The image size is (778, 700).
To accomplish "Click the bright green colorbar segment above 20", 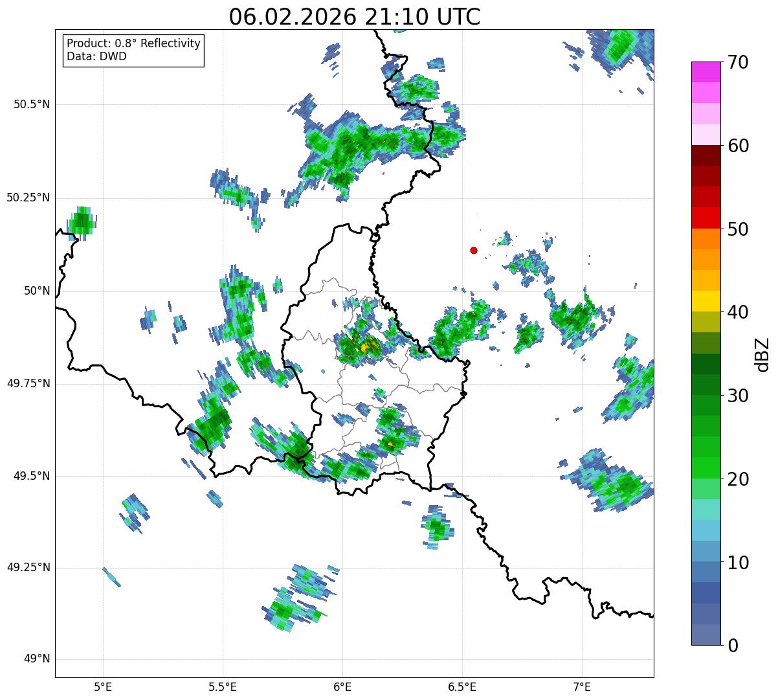I will (706, 468).
